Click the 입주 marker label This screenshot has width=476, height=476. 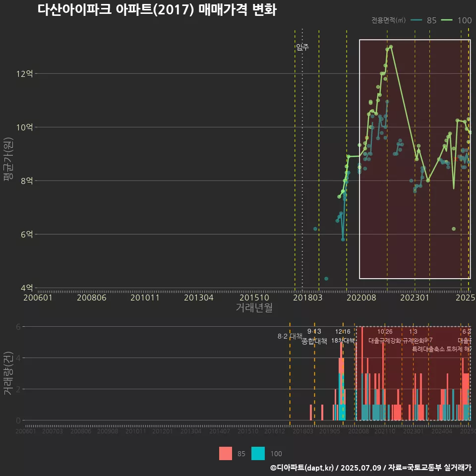click(302, 47)
